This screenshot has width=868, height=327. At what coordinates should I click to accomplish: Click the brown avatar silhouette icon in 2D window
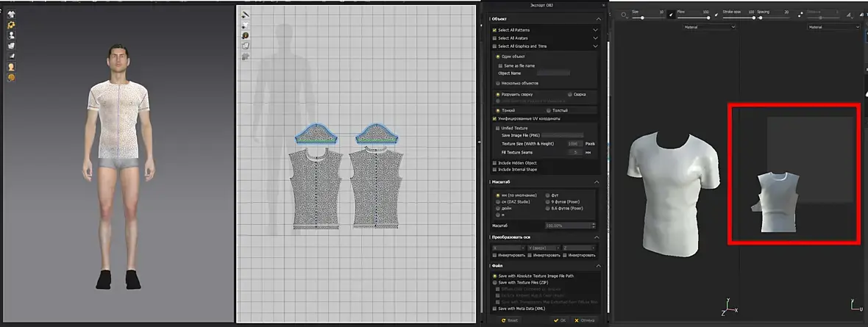[x=245, y=35]
